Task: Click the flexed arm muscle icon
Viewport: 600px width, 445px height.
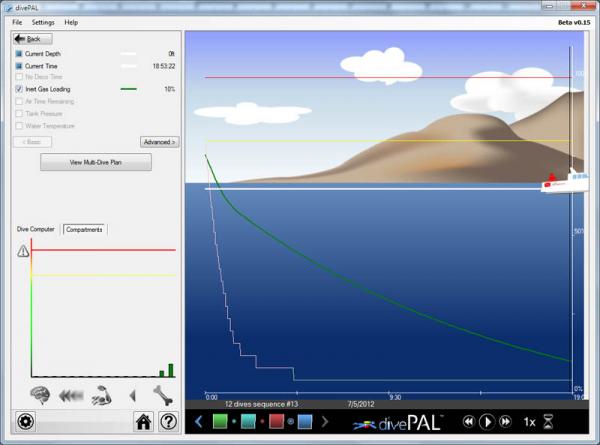Action: [101, 394]
